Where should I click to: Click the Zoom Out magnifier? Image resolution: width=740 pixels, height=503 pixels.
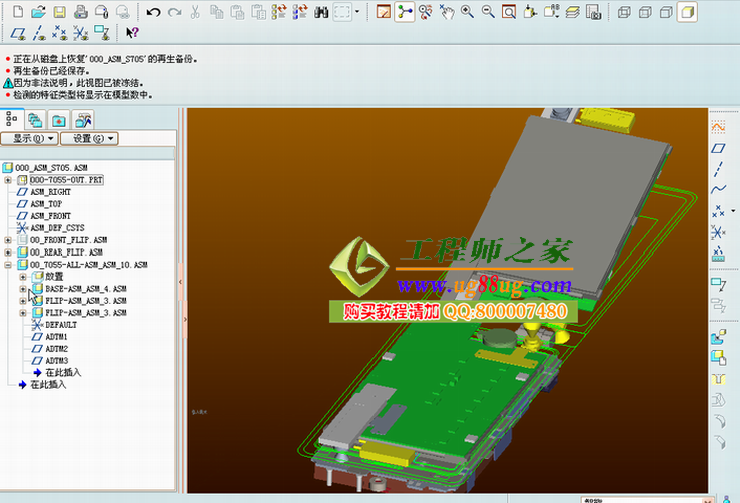coord(488,12)
